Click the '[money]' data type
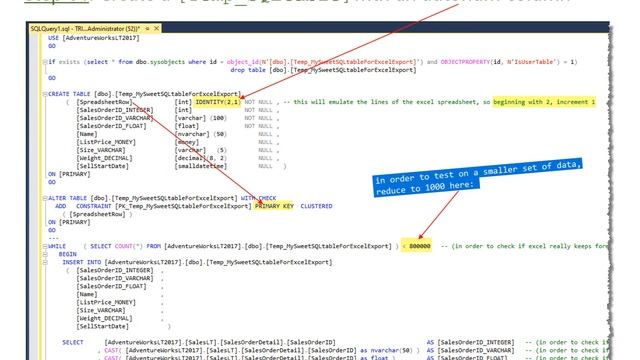The height and width of the screenshot is (360, 640). point(187,142)
